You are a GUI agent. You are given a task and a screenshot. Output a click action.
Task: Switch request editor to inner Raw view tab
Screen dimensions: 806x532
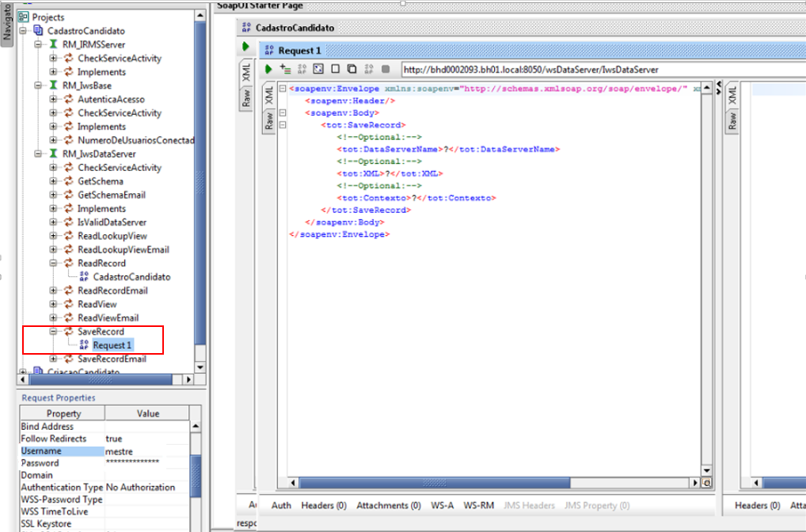pos(269,121)
